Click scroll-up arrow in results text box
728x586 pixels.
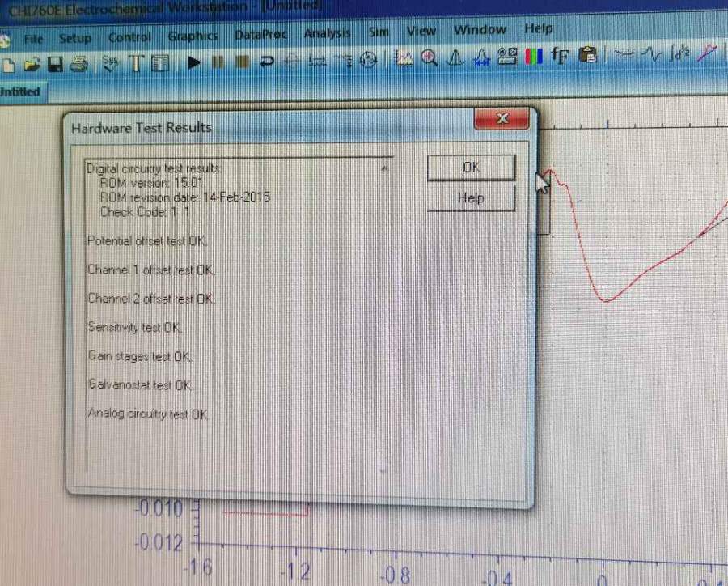point(384,168)
